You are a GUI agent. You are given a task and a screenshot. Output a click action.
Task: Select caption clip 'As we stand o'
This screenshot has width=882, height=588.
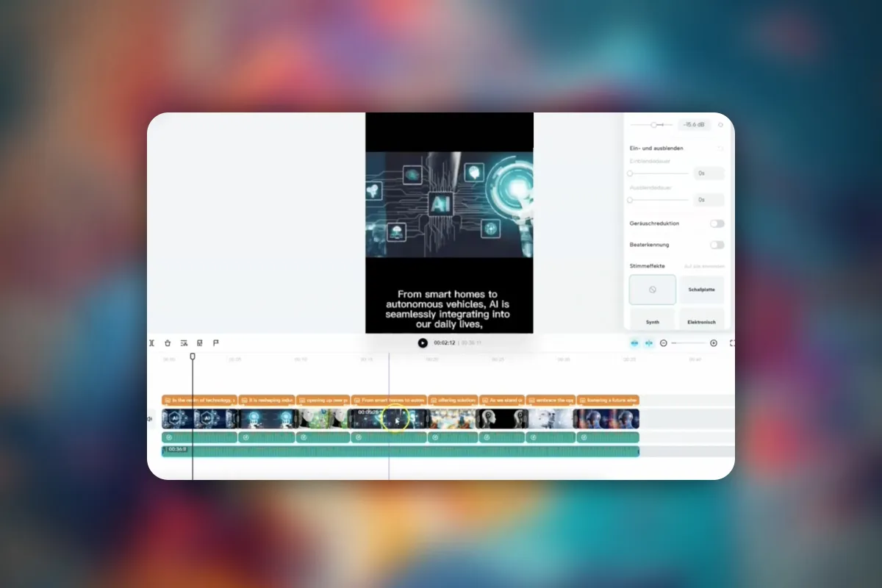point(502,401)
